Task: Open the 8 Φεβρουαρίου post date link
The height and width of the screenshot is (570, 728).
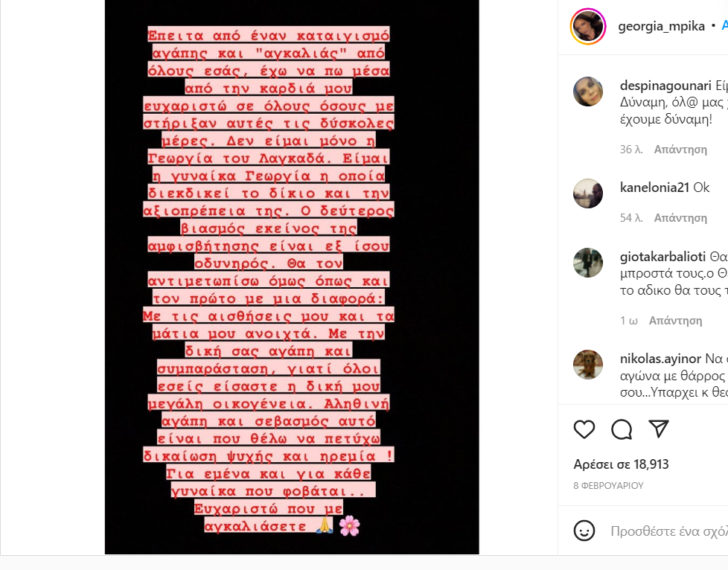Action: coord(608,485)
